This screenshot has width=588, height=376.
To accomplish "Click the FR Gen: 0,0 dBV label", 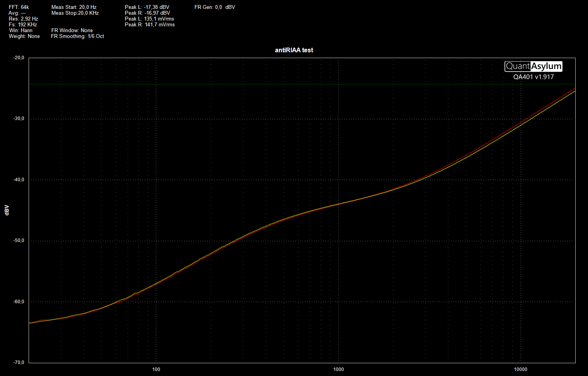I will click(x=215, y=7).
